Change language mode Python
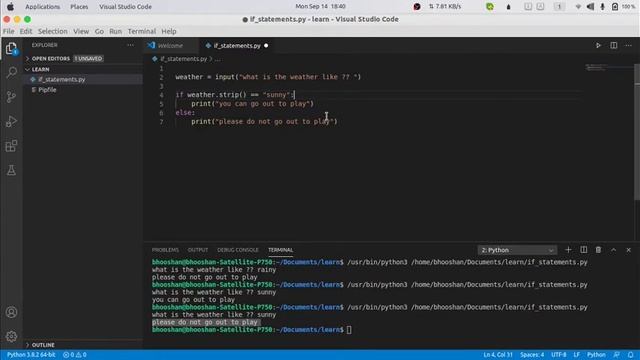 coord(596,355)
